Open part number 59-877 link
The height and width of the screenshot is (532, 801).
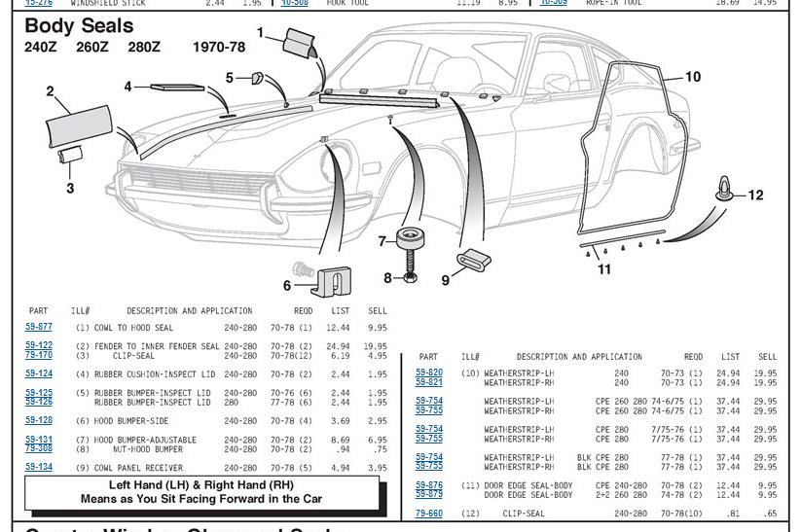point(39,327)
